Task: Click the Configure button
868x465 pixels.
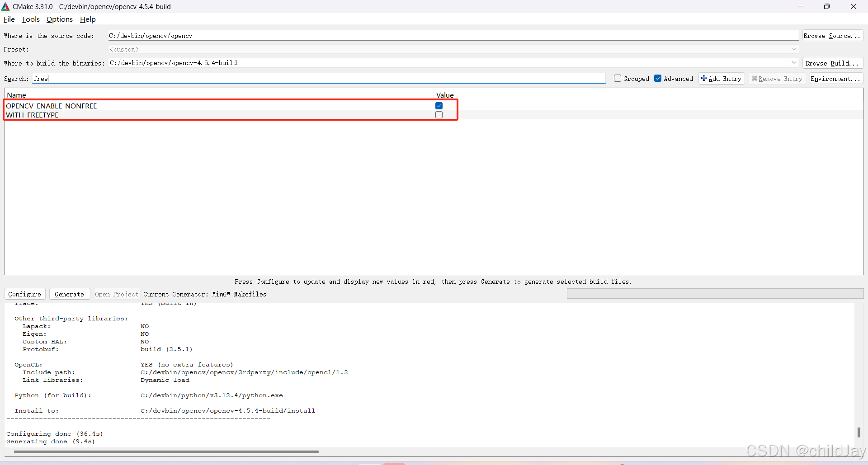Action: 25,294
